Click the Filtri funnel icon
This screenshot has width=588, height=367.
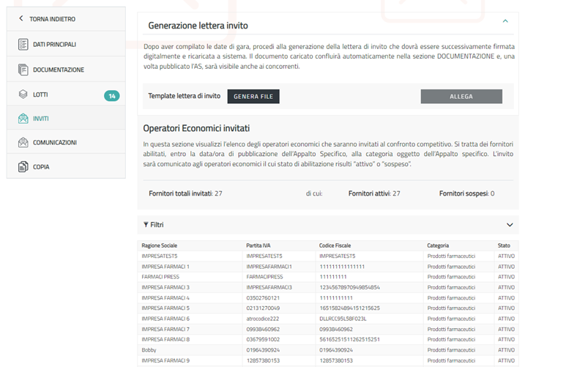[x=146, y=225]
